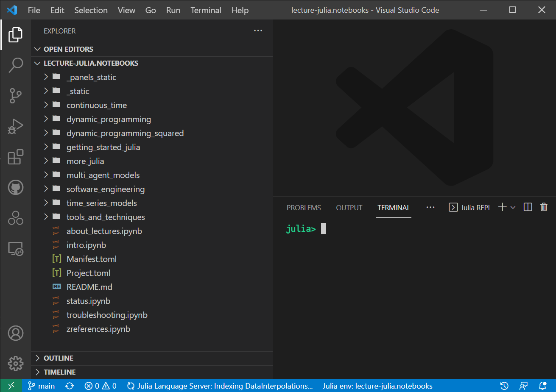Image resolution: width=556 pixels, height=392 pixels.
Task: Open the new terminal launch profile dropdown
Action: tap(513, 207)
